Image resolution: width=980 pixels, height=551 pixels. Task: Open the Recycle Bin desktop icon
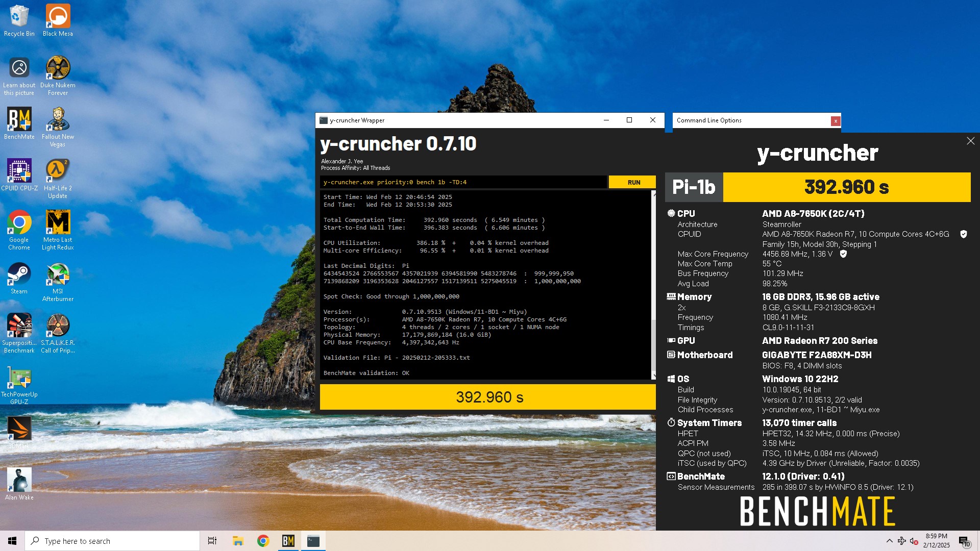pyautogui.click(x=19, y=20)
